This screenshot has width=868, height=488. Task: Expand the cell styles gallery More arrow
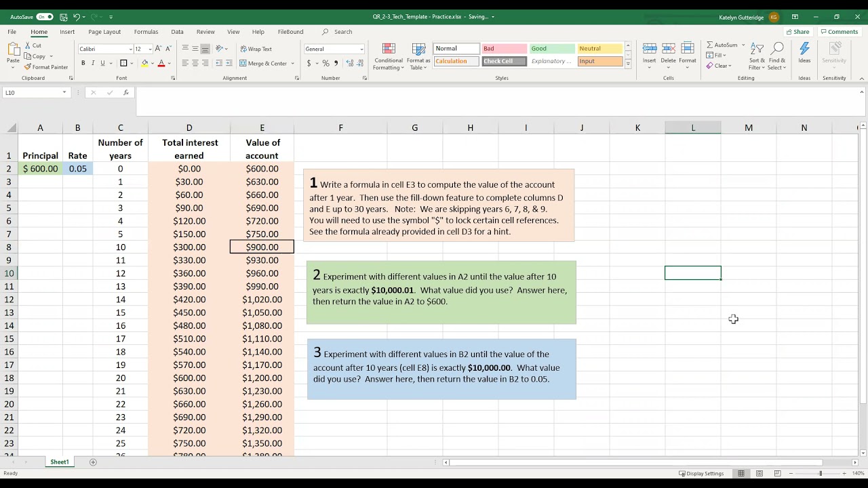tap(628, 64)
